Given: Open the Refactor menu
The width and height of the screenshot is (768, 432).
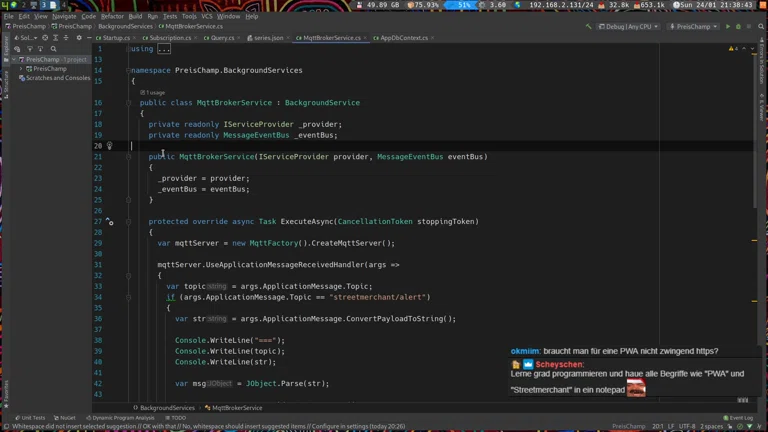Looking at the screenshot, I should [x=112, y=16].
